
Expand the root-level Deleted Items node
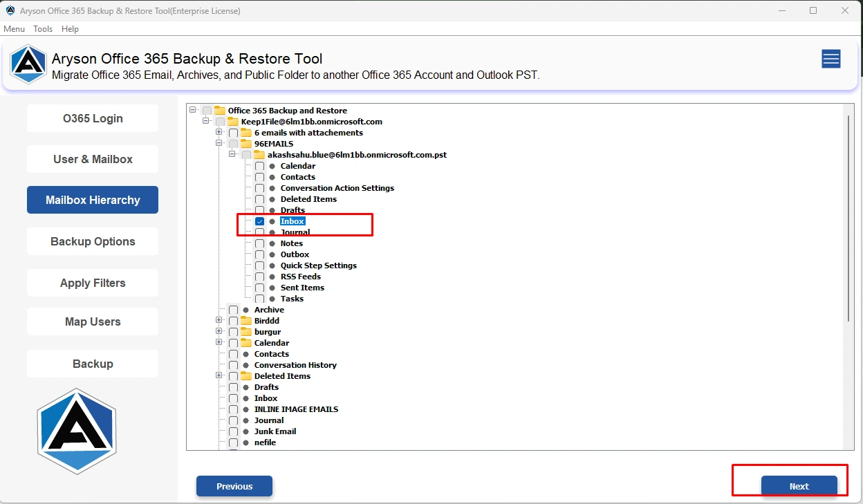pyautogui.click(x=219, y=375)
